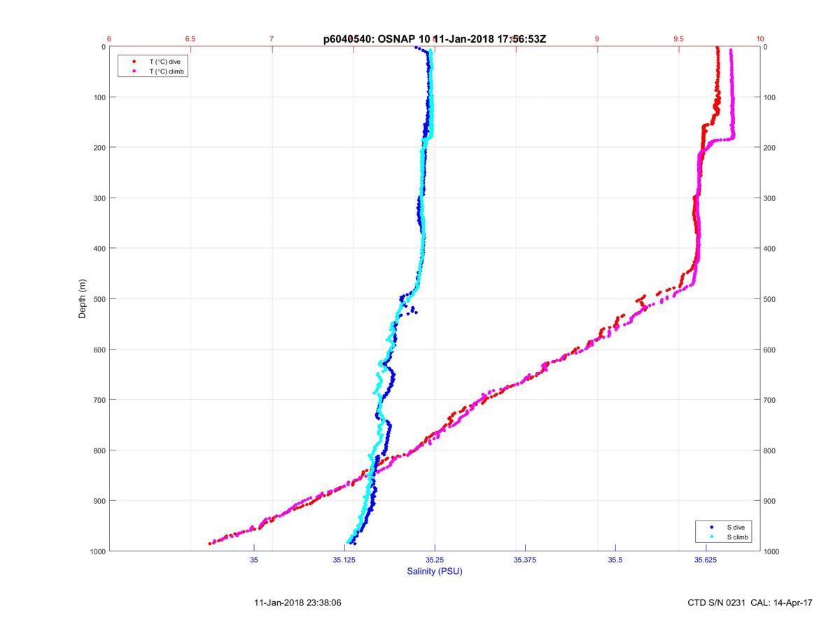Image resolution: width=840 pixels, height=620 pixels.
Task: Select the 'T (°C) climb' legend entry
Action: click(x=167, y=71)
